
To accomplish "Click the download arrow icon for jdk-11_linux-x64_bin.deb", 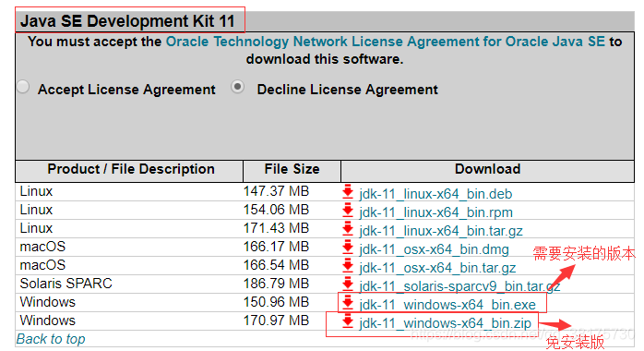I will 348,192.
